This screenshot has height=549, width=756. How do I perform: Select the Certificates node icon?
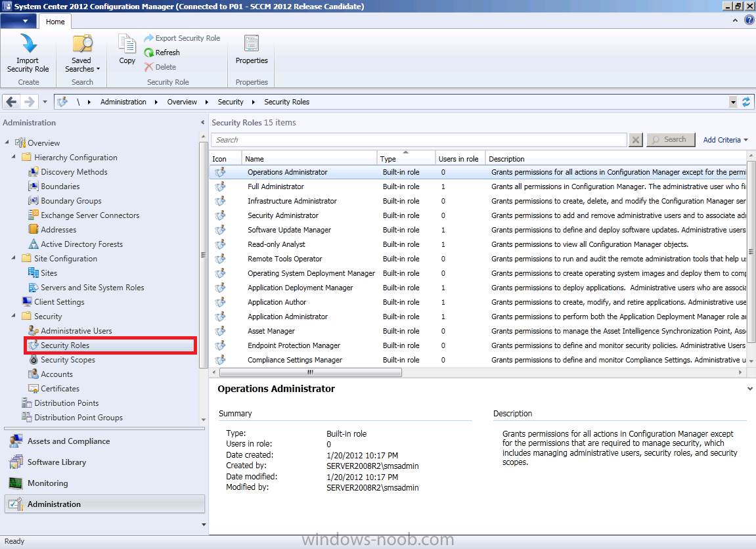coord(33,389)
